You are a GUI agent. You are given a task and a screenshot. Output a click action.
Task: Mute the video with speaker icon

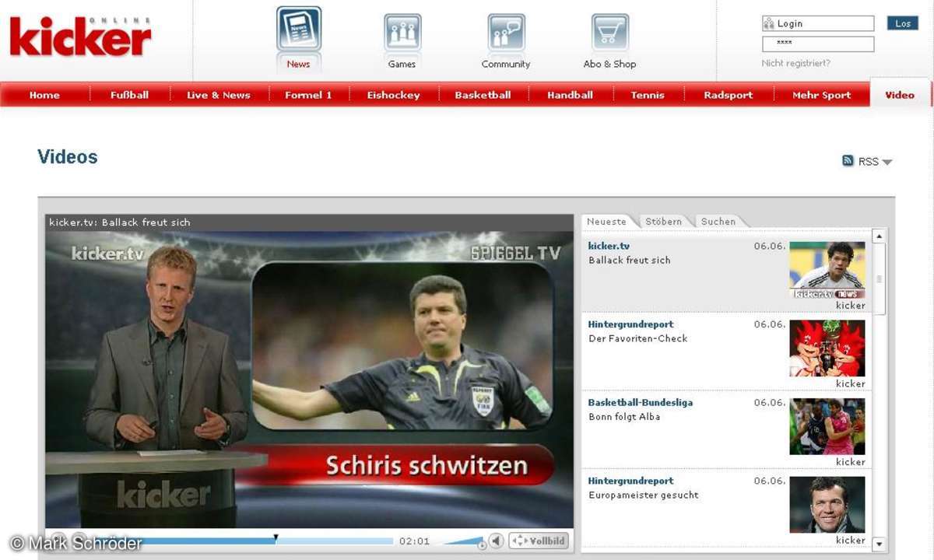click(496, 541)
